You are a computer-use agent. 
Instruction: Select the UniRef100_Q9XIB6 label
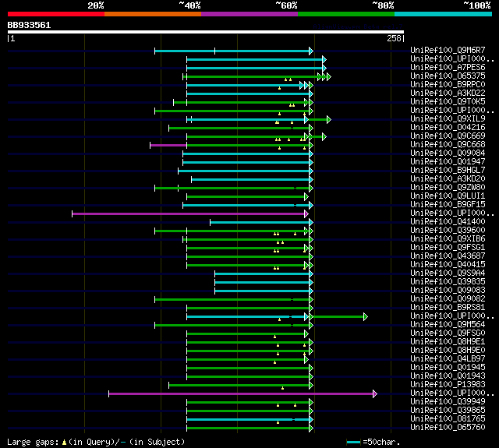[448, 239]
